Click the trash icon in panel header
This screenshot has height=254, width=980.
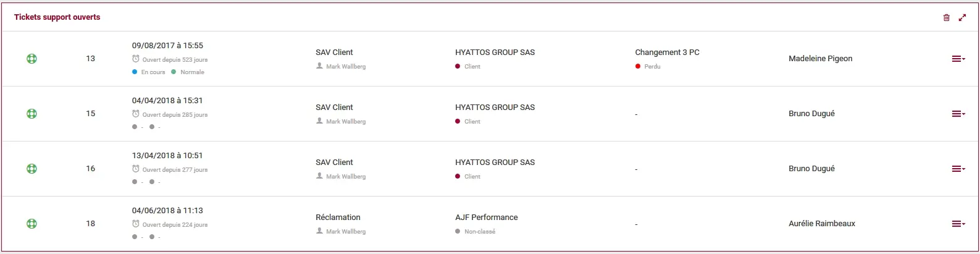pos(946,17)
